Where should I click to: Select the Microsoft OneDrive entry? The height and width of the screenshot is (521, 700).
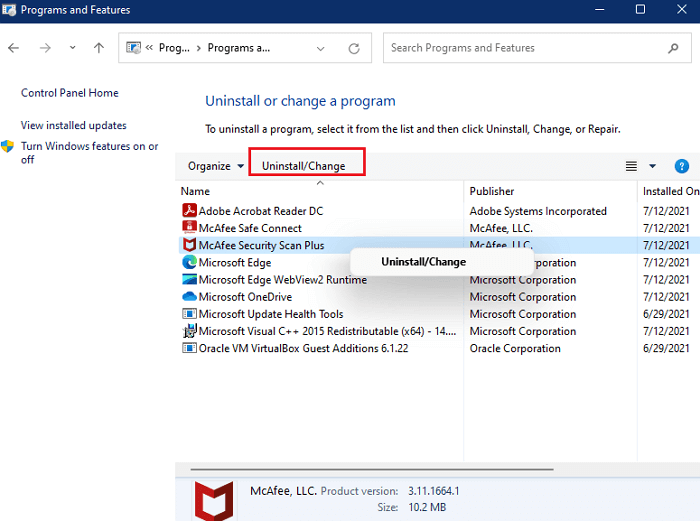(245, 297)
